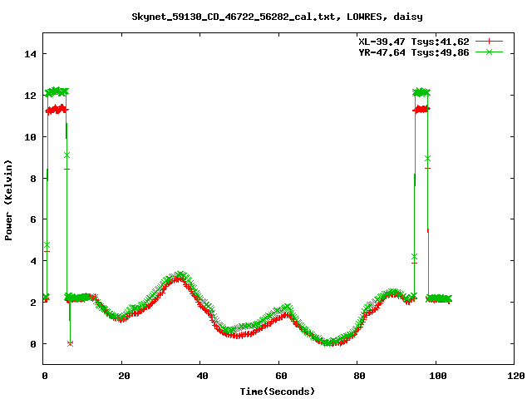
Task: Click the y-axis tick label 6
Action: point(33,219)
